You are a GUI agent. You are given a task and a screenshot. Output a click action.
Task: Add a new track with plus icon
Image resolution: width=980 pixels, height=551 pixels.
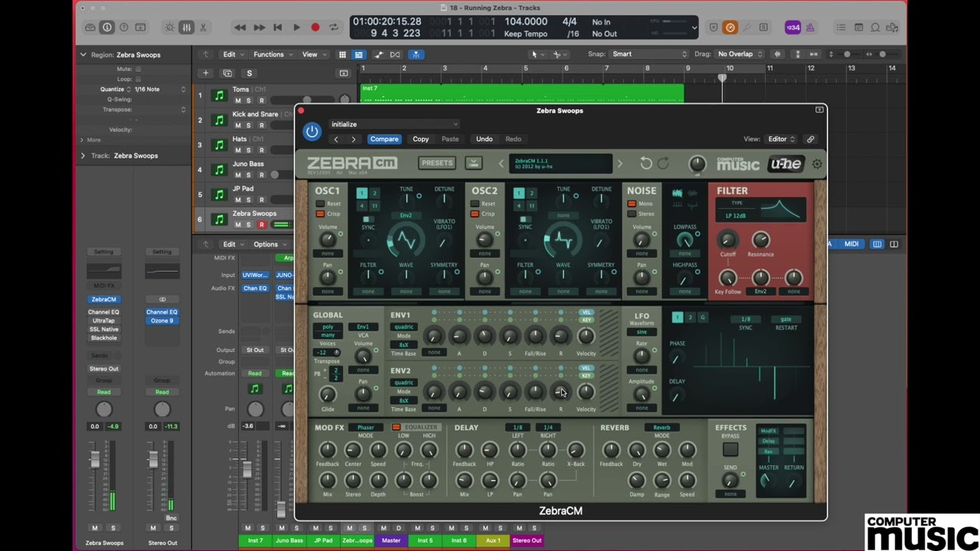click(205, 73)
